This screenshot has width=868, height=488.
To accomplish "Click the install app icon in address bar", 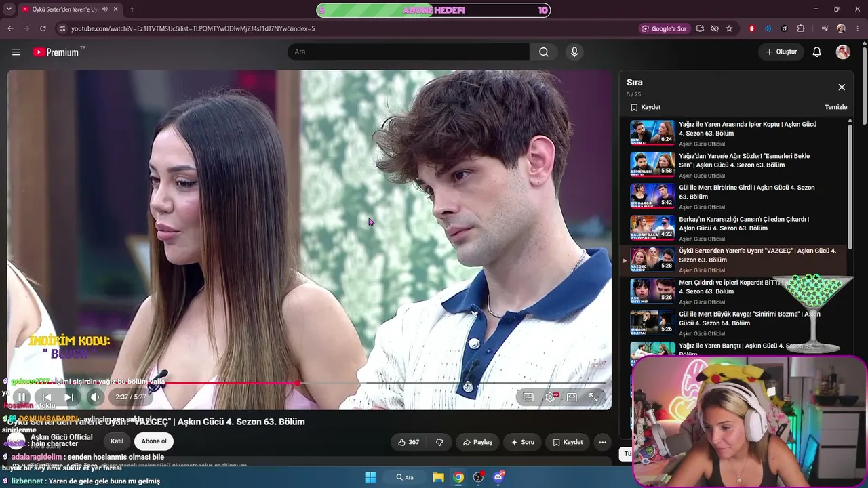I will coord(701,28).
